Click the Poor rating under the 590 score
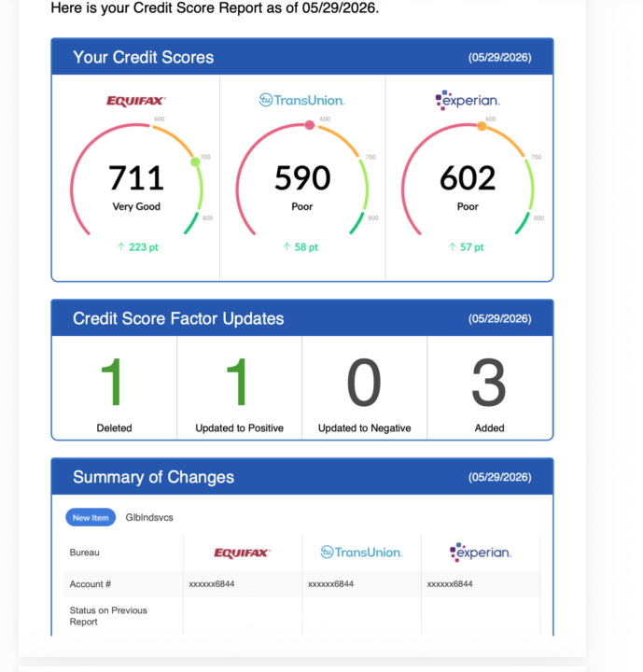Image resolution: width=643 pixels, height=672 pixels. [x=302, y=206]
